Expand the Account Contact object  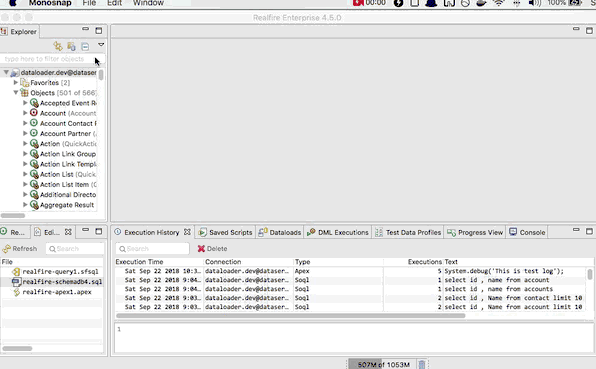(x=25, y=123)
